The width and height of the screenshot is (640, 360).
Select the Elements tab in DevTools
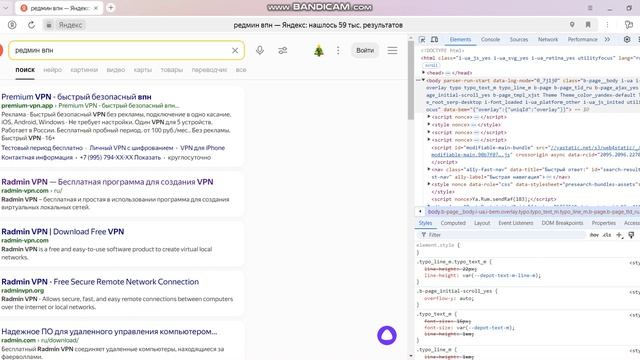460,40
